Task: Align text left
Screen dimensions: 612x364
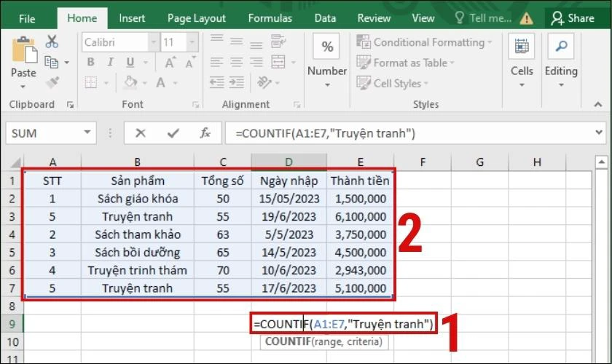Action: pos(216,62)
